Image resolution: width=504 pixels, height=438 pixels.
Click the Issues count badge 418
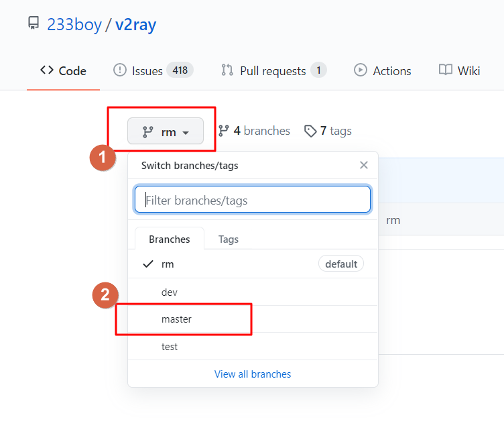click(180, 70)
